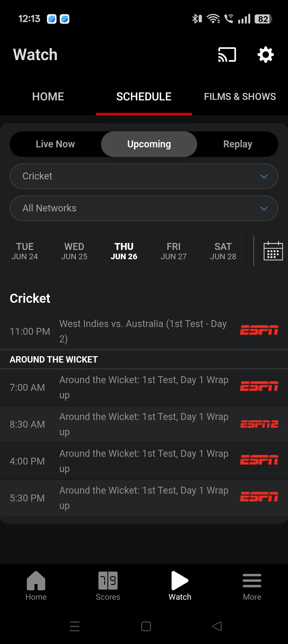Switch to FILMS & SHOWS tab
The height and width of the screenshot is (644, 288).
click(x=240, y=97)
